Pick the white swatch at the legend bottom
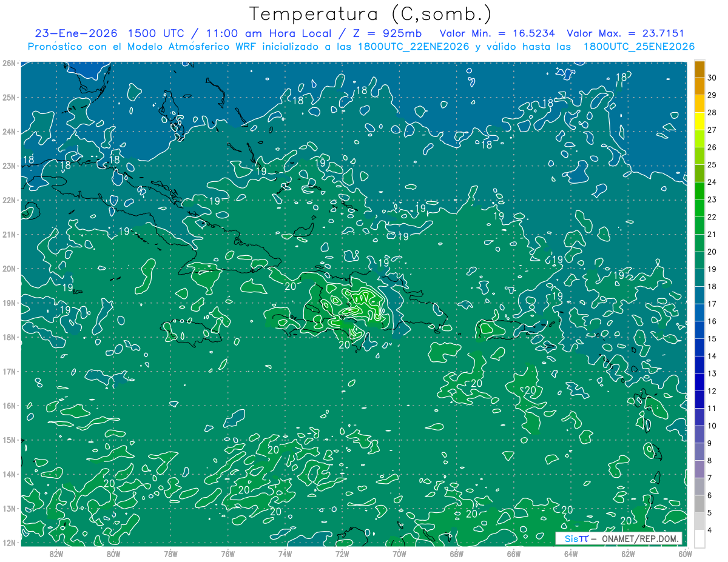The height and width of the screenshot is (562, 728). point(699,538)
